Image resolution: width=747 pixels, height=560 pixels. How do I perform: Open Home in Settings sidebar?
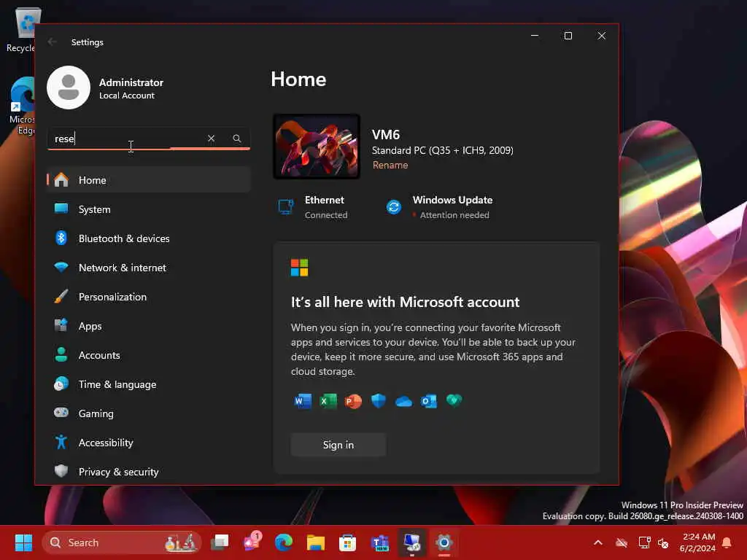[x=149, y=180]
